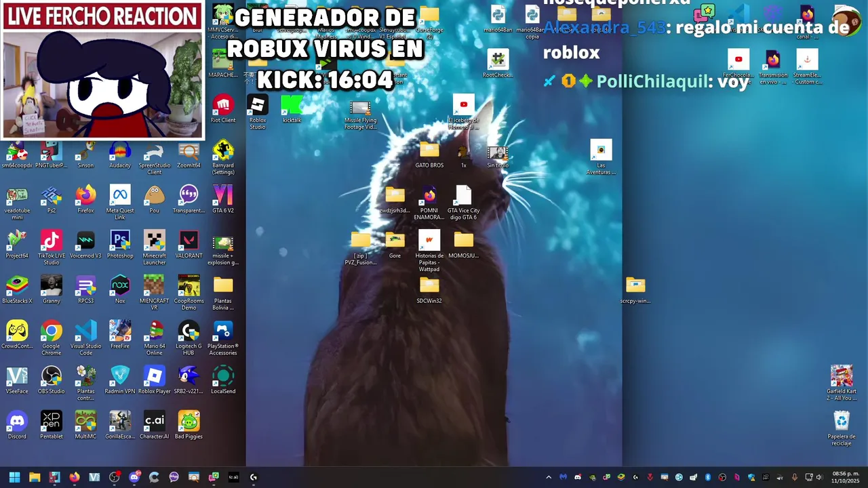Show hidden system tray icons
Viewport: 868px width, 488px height.
pos(549,477)
